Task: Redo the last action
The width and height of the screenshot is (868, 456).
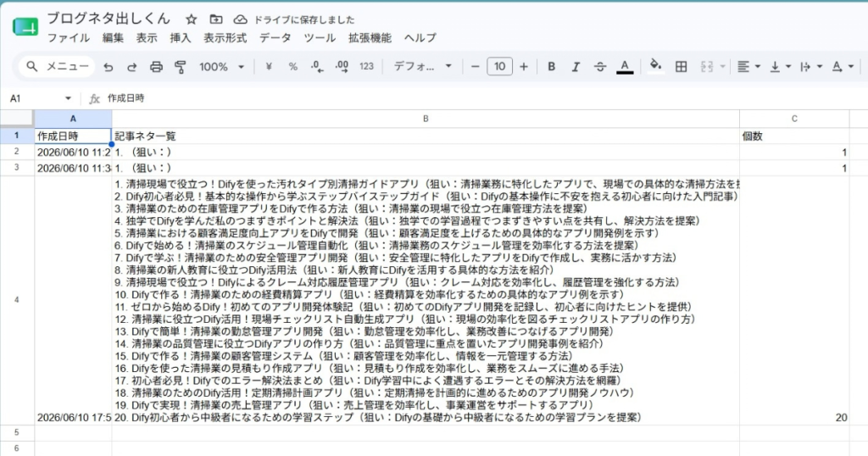Action: (x=131, y=67)
